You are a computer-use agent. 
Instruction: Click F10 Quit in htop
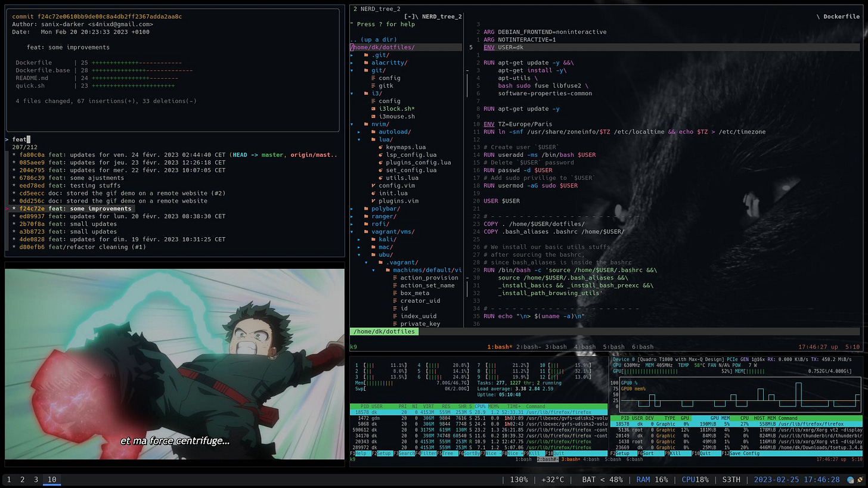553,453
